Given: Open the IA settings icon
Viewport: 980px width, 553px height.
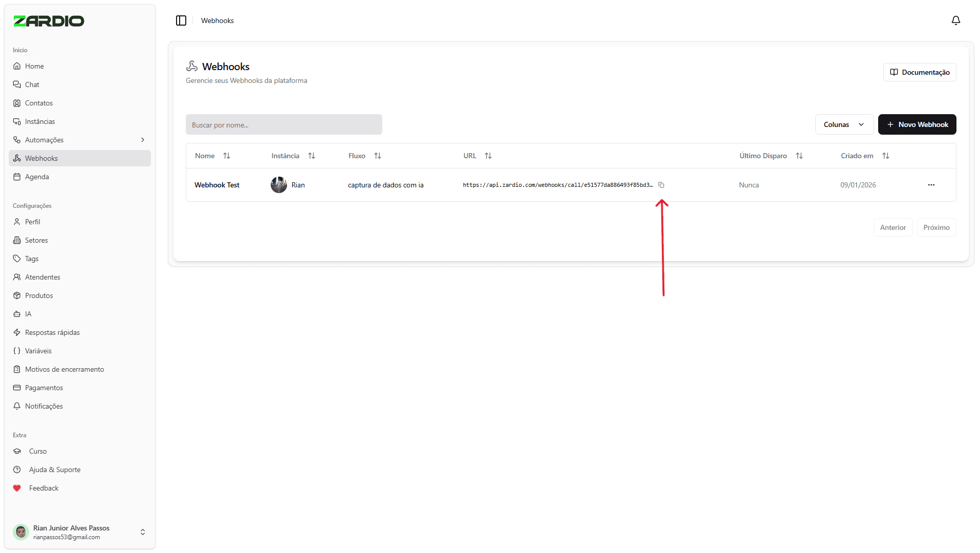Looking at the screenshot, I should pos(17,313).
